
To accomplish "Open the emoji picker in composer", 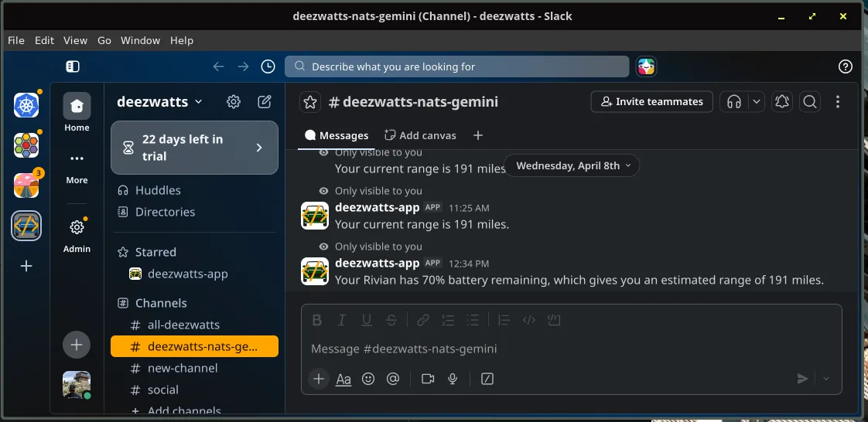I will click(x=368, y=379).
